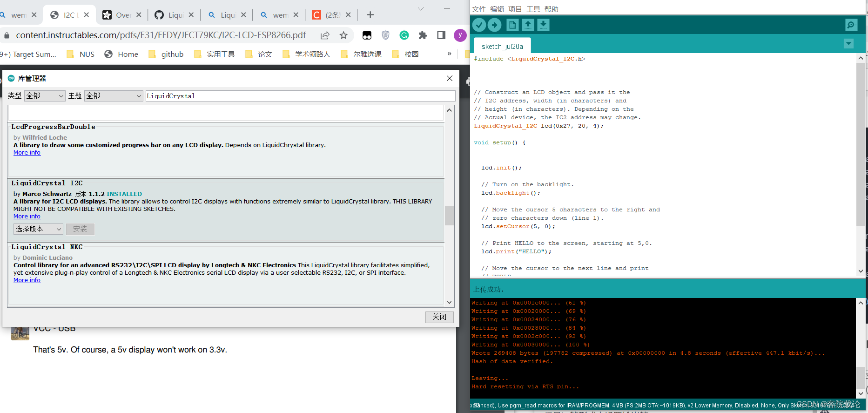Click the black mask extension icon
Viewport: 868px width, 413px height.
pos(367,35)
